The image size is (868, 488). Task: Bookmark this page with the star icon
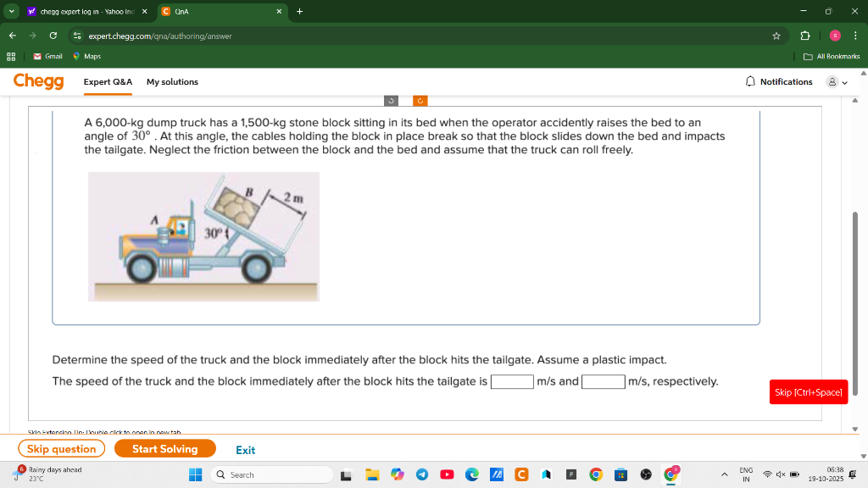(x=776, y=36)
